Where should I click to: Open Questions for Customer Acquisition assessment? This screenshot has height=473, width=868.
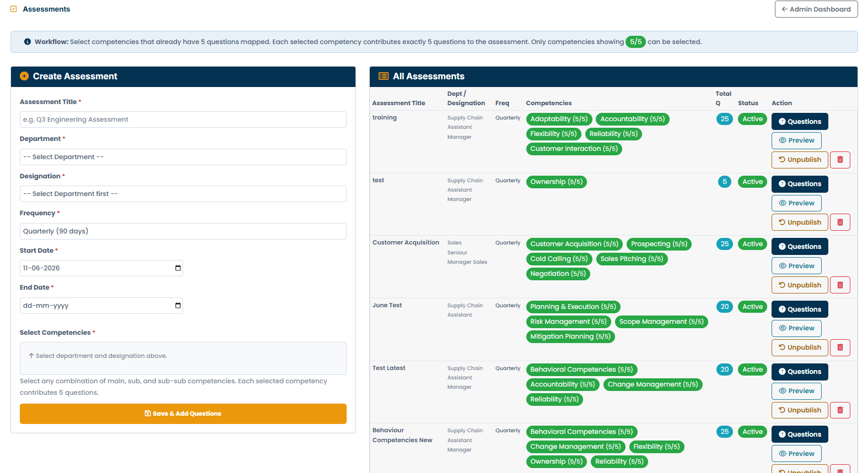pos(800,247)
